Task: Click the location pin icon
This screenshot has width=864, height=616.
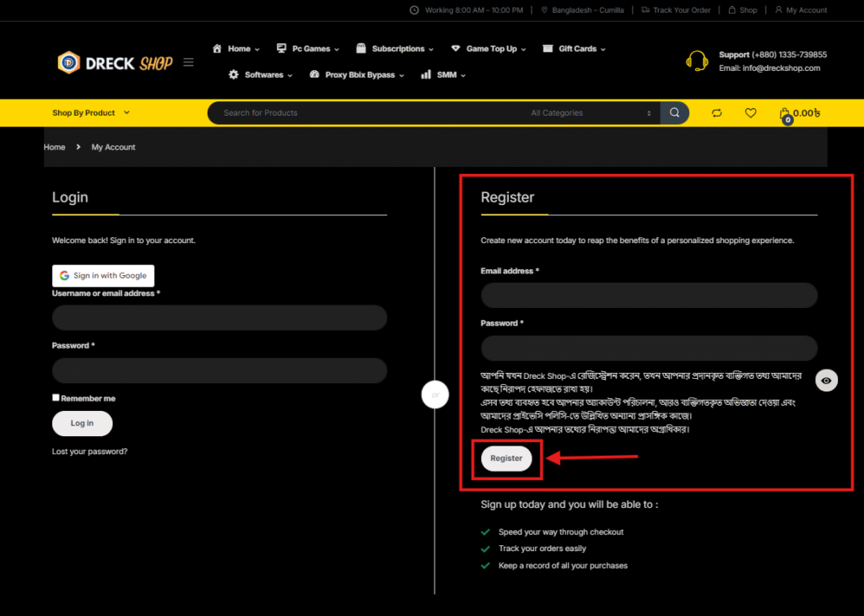Action: point(544,10)
